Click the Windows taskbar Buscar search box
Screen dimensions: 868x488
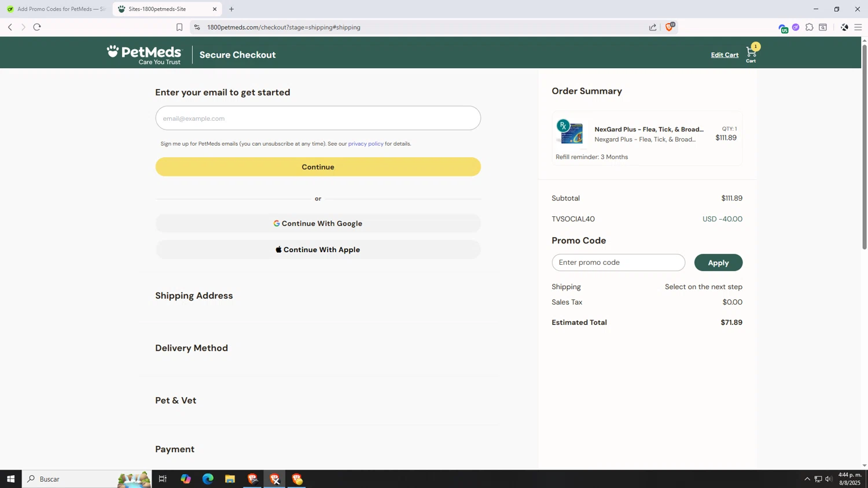87,479
